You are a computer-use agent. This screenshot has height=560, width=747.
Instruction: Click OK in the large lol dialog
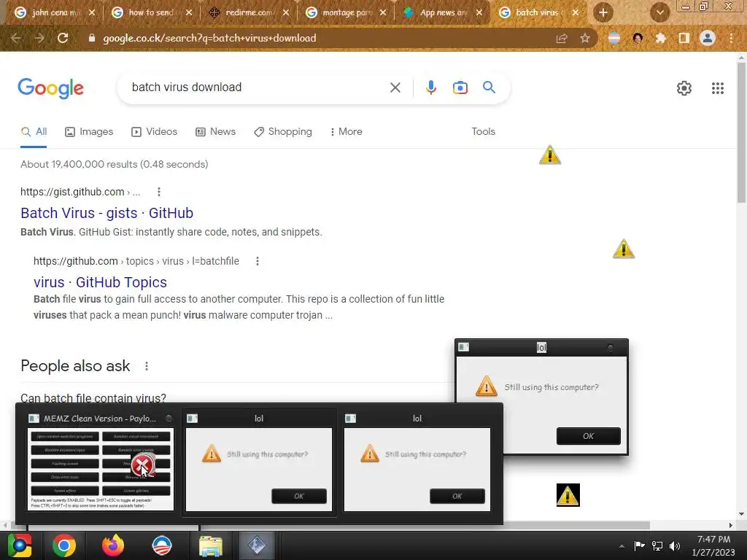coord(589,436)
